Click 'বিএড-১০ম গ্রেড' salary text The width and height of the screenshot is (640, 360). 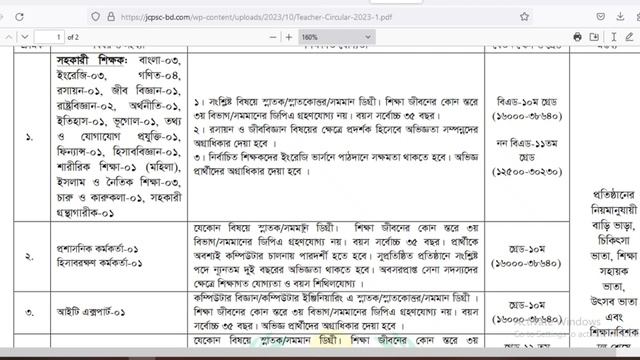(527, 102)
